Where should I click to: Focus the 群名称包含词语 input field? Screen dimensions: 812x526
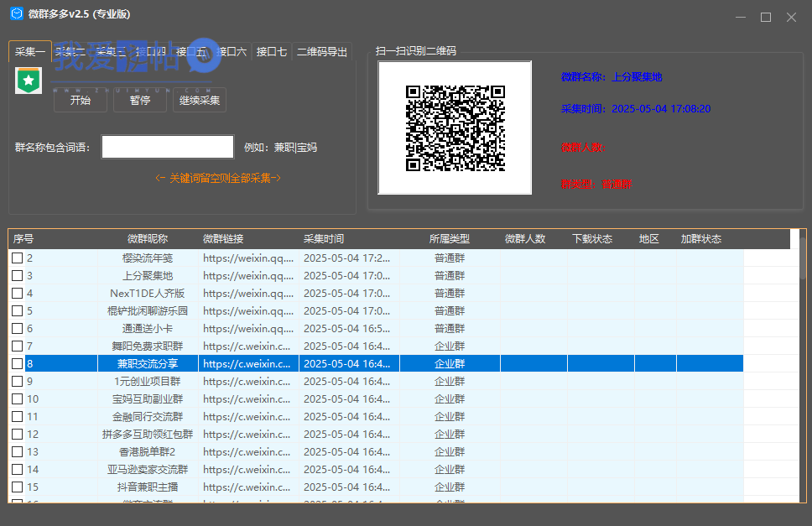coord(168,147)
